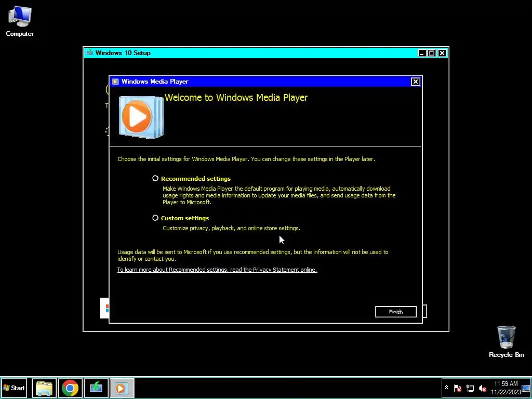The height and width of the screenshot is (399, 532).
Task: Click the Recommended settings label text
Action: tap(196, 179)
